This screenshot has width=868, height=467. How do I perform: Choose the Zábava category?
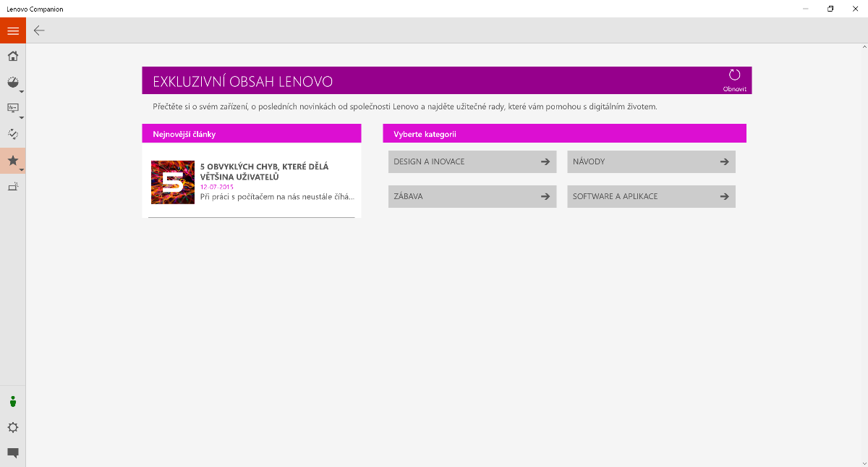click(x=472, y=196)
